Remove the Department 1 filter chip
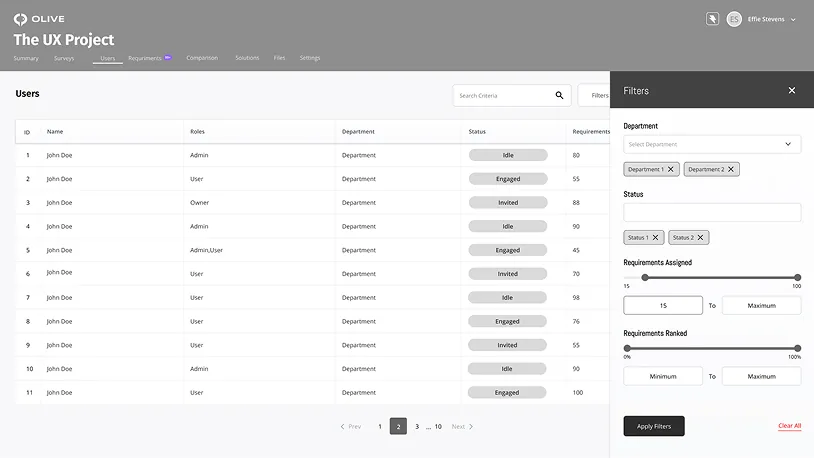 671,169
